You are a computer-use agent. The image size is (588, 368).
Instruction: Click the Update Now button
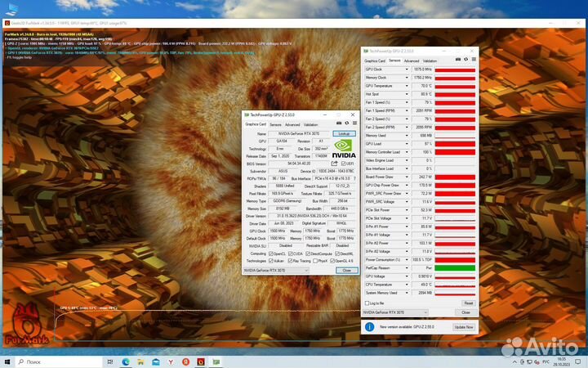pyautogui.click(x=464, y=327)
